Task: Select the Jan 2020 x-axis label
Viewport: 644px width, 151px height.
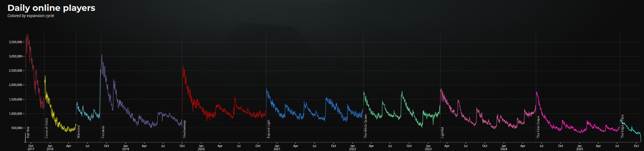Action: tap(201, 147)
